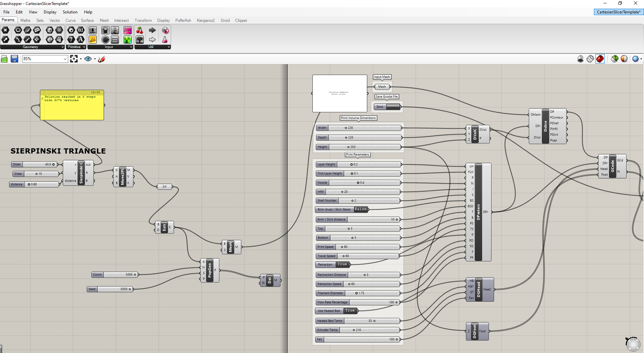Open the File menu
Screen dimensions: 644x353
pyautogui.click(x=6, y=12)
